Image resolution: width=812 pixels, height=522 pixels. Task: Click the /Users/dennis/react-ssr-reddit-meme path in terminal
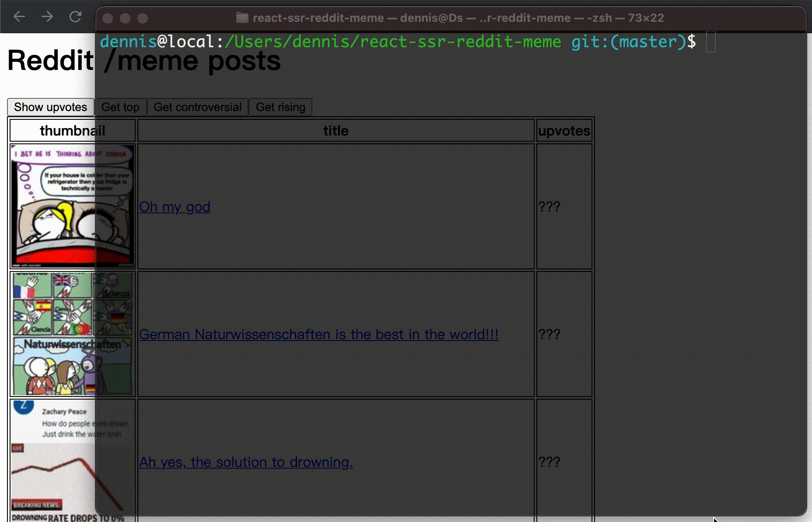pyautogui.click(x=393, y=42)
